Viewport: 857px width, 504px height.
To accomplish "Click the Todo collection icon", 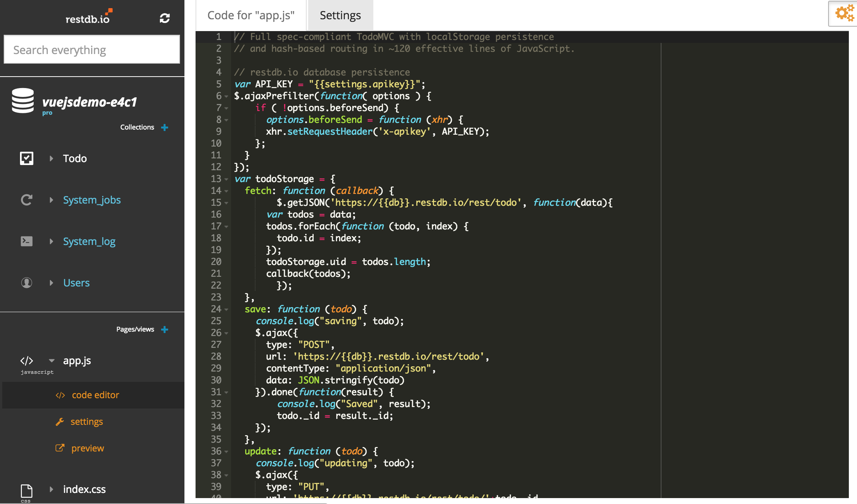I will [25, 158].
